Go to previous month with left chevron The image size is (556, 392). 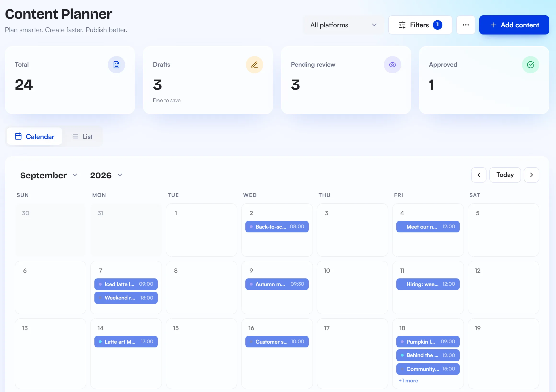pos(479,175)
